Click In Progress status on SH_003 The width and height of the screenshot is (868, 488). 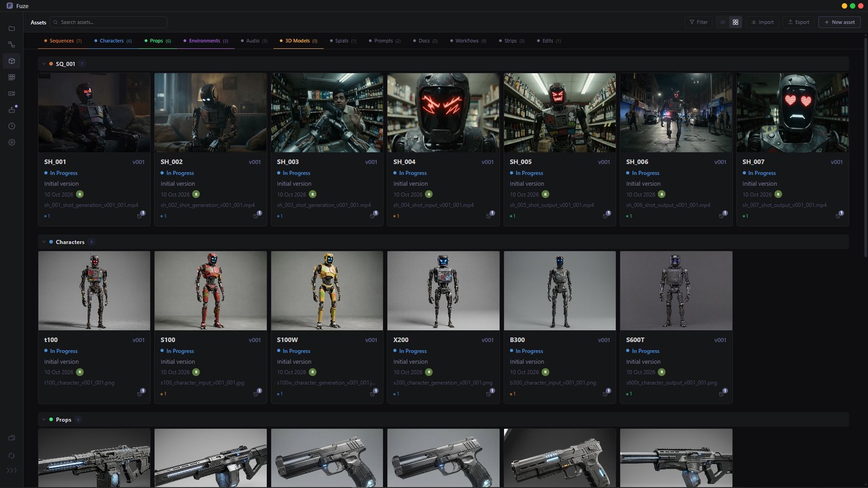pos(293,173)
